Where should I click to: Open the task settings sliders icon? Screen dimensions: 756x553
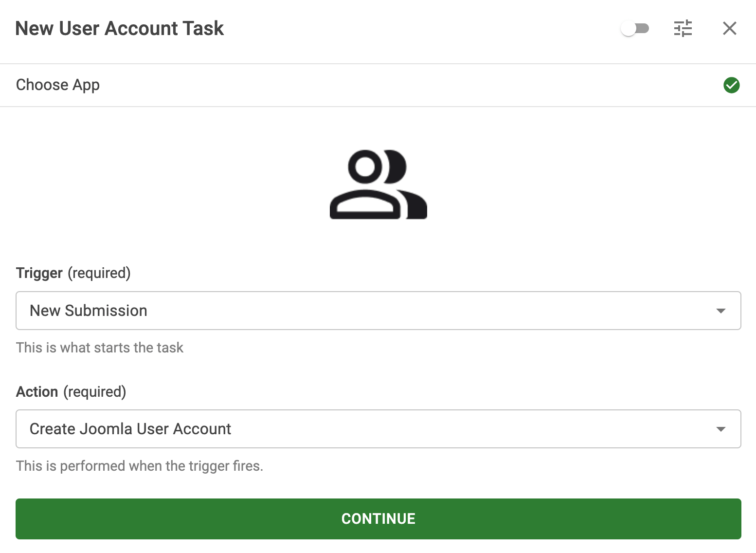pos(683,28)
